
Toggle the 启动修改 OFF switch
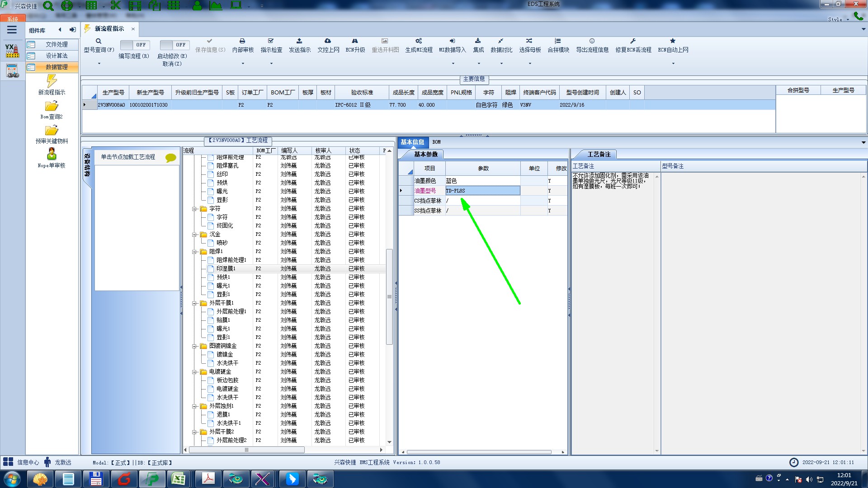tap(174, 45)
